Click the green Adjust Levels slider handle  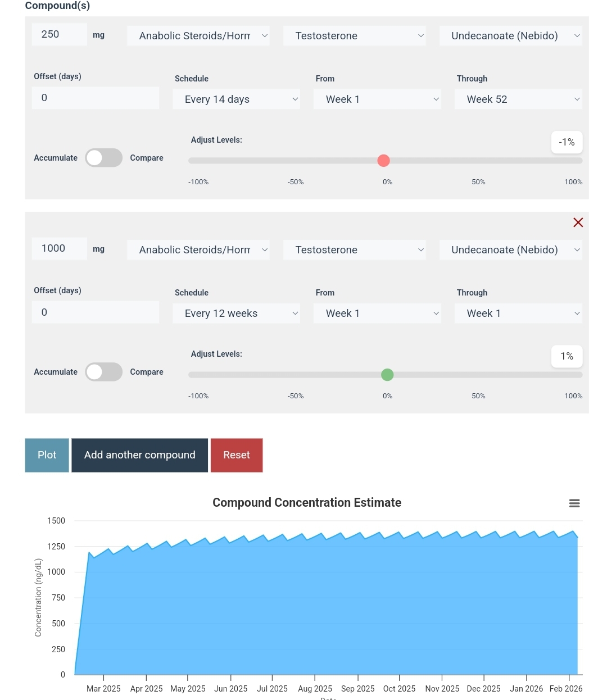click(x=387, y=375)
